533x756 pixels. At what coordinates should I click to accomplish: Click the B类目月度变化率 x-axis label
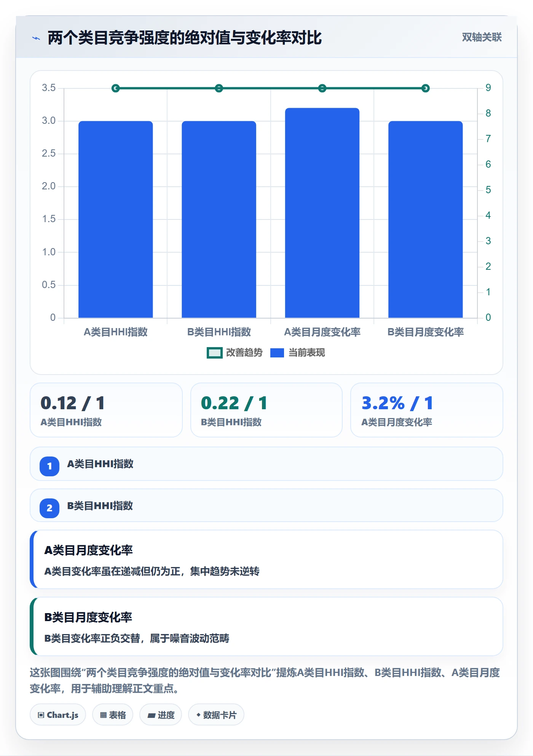coord(426,332)
